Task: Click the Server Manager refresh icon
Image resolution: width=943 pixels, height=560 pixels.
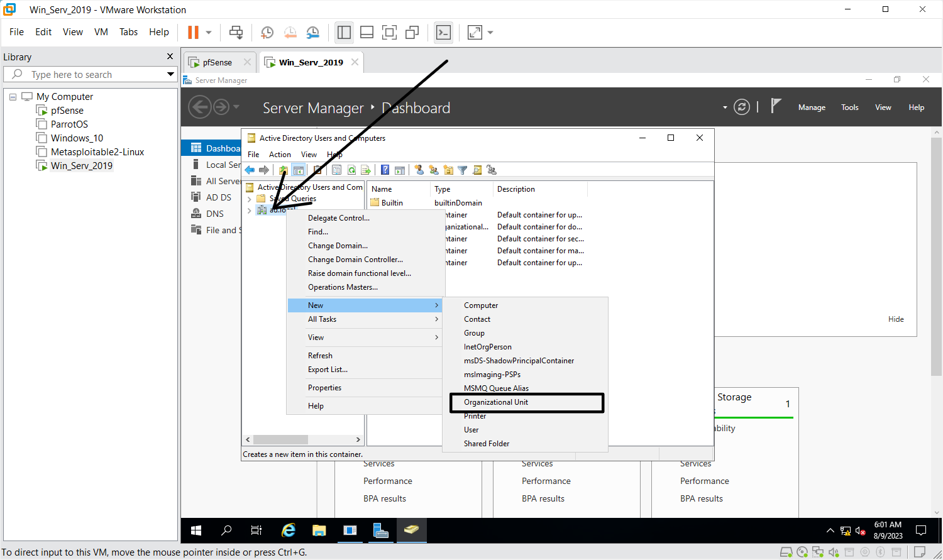Action: pos(742,107)
